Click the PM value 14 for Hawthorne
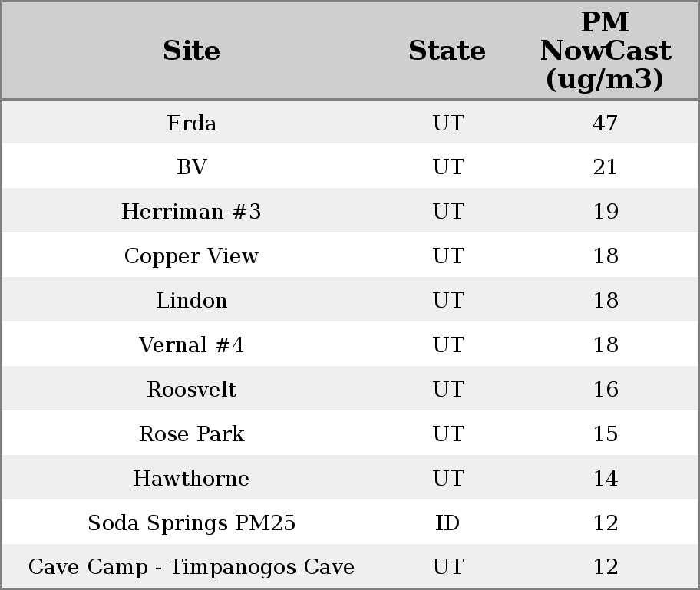 pos(605,479)
